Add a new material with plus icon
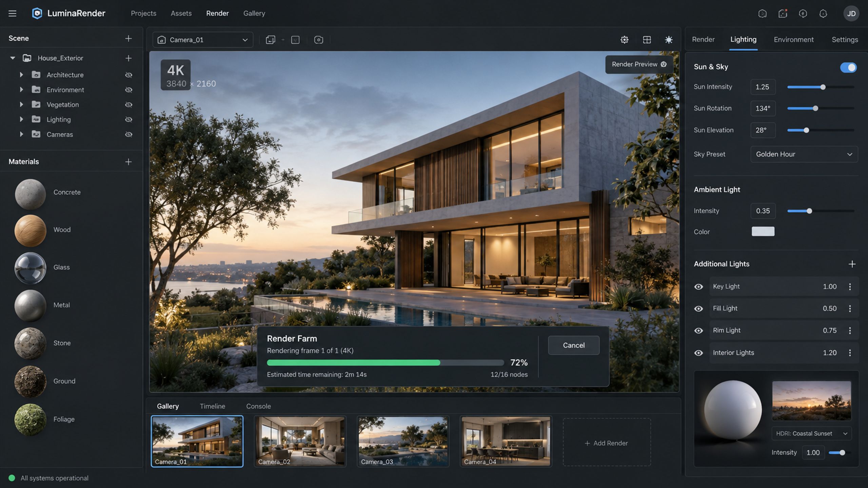868x488 pixels. pos(129,162)
